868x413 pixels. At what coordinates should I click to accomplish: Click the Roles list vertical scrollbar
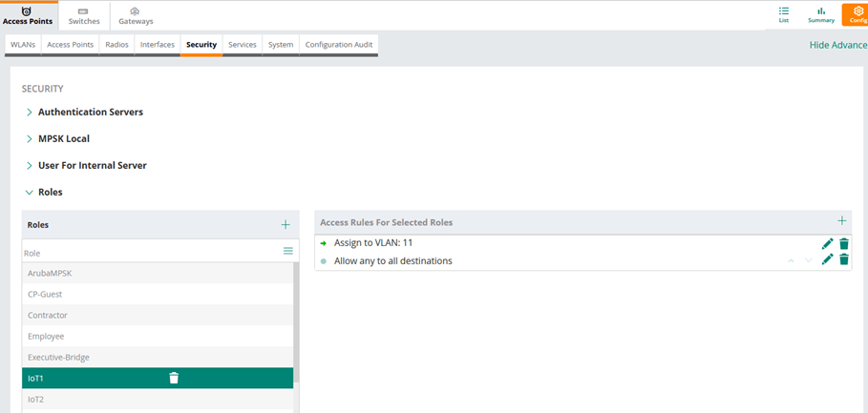pos(295,324)
